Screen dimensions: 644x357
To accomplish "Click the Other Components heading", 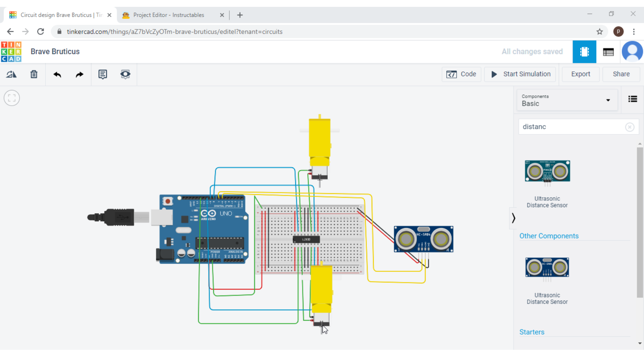I will pos(549,236).
